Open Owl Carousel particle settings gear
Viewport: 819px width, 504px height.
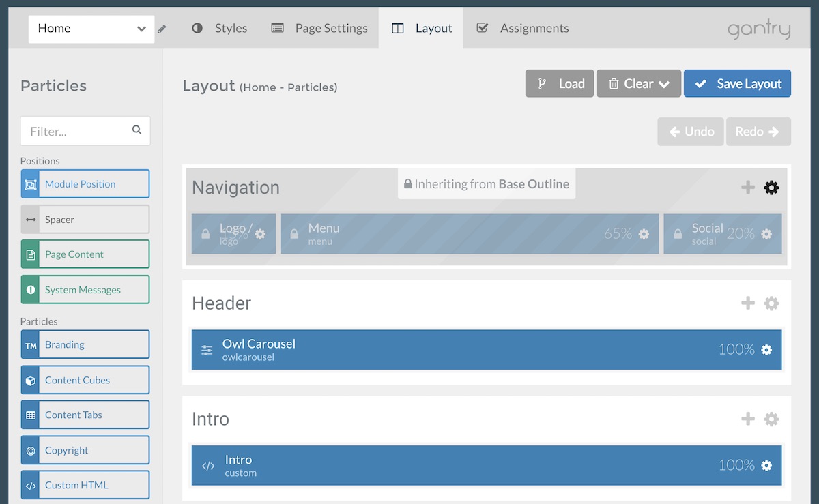(766, 350)
